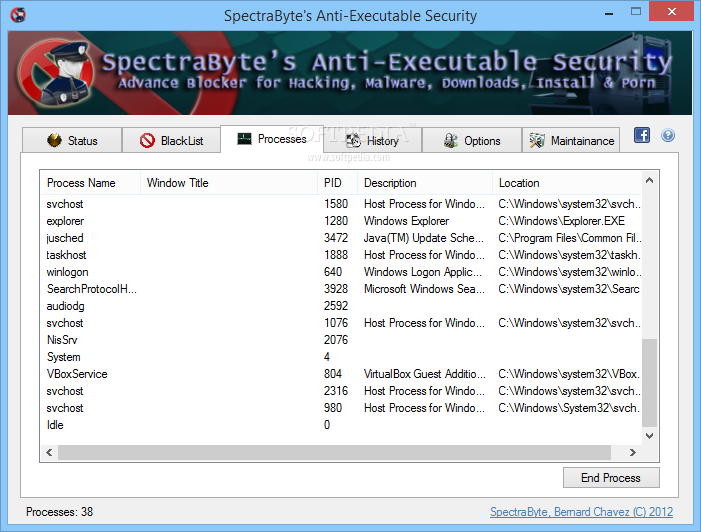The width and height of the screenshot is (701, 532).
Task: Sort by Process Name column header
Action: pyautogui.click(x=91, y=183)
